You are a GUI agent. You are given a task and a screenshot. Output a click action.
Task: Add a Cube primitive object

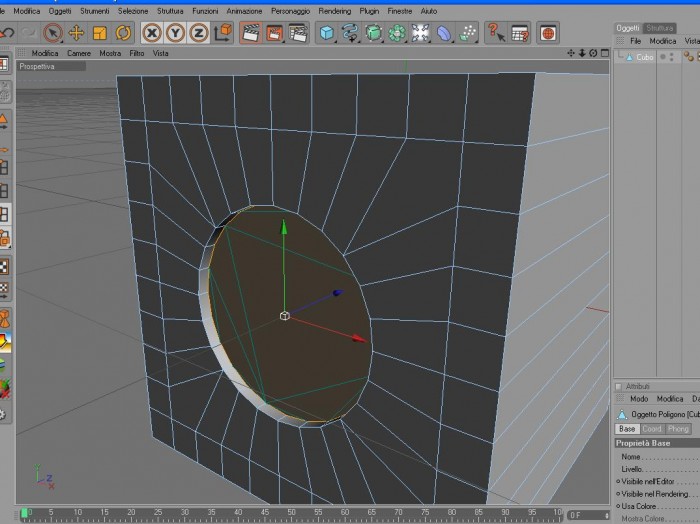pos(327,33)
